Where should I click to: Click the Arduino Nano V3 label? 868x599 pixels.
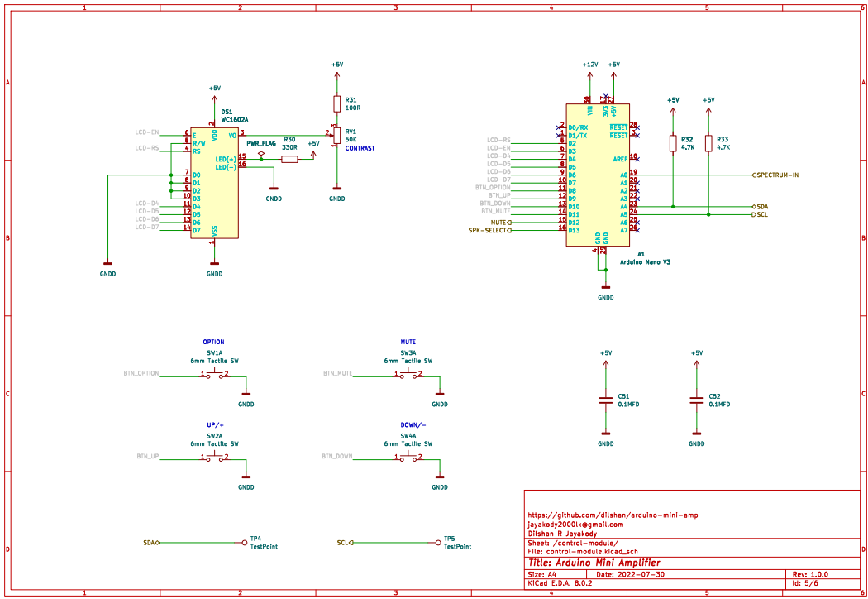[x=645, y=261]
